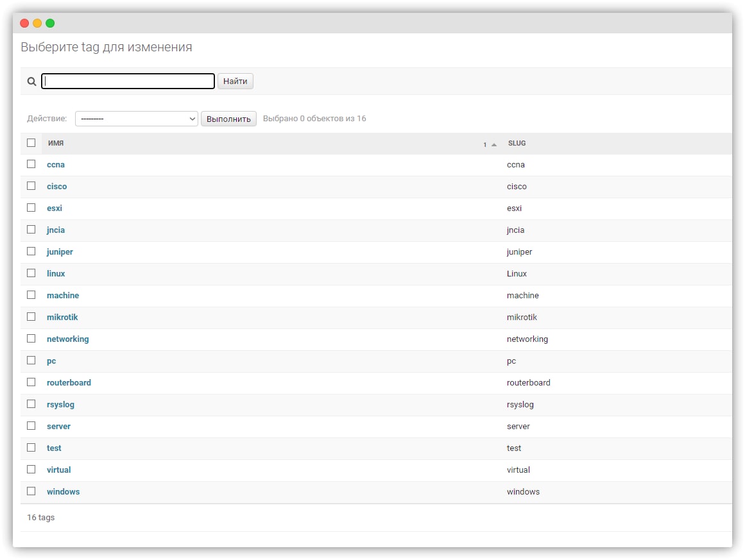745x560 pixels.
Task: Sort by the ИМЯ column header
Action: click(x=56, y=143)
